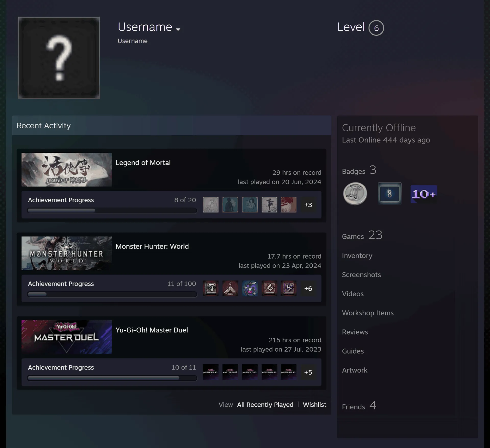Image resolution: width=490 pixels, height=448 pixels.
Task: Open the Videos page
Action: coord(353,294)
